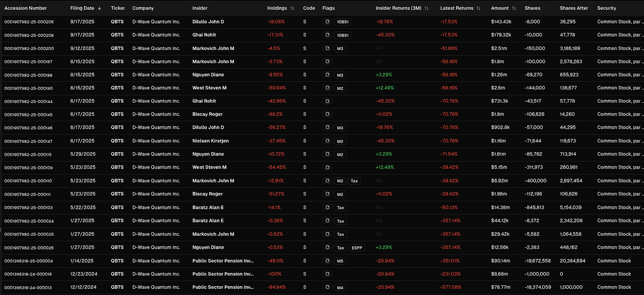This screenshot has height=295, width=644.
Task: Click the M3 flag in filing 0001907982-25-000200 row
Action: click(x=340, y=49)
